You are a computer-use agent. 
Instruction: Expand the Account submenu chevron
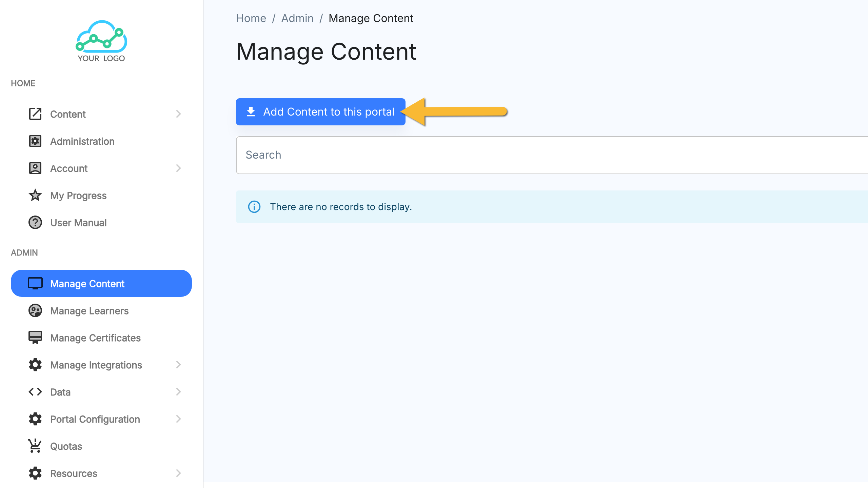(178, 168)
